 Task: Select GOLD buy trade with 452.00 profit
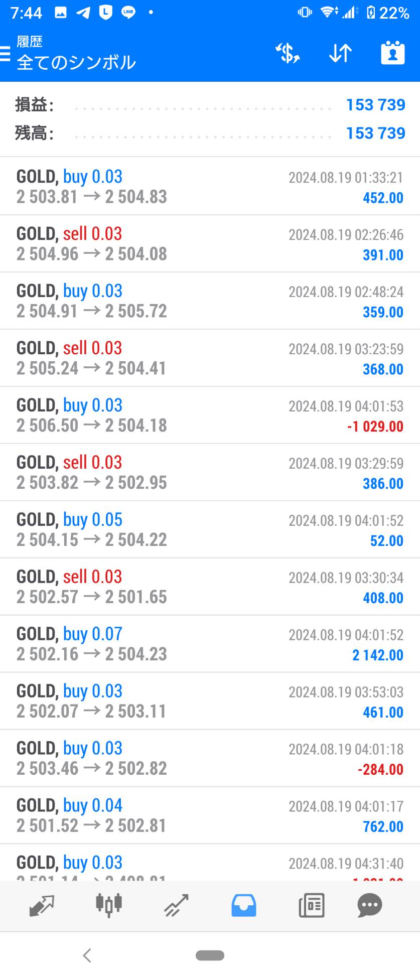pos(210,187)
